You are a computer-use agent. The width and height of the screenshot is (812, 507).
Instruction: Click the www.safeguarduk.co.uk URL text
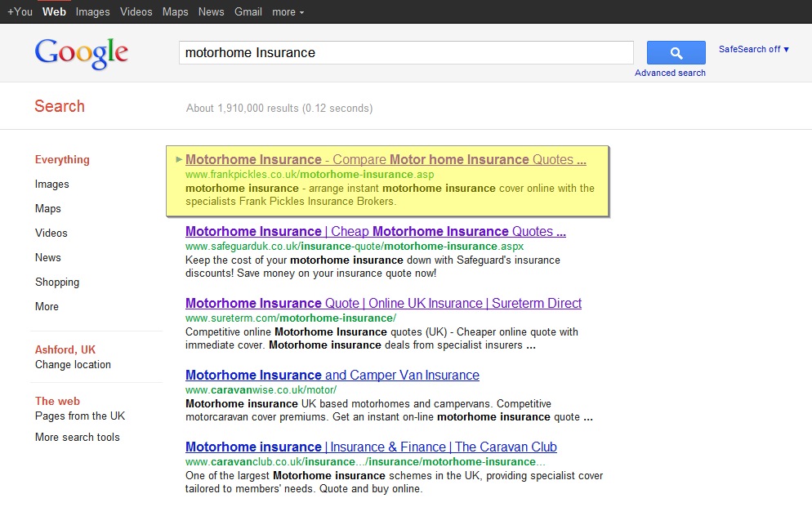pos(355,247)
